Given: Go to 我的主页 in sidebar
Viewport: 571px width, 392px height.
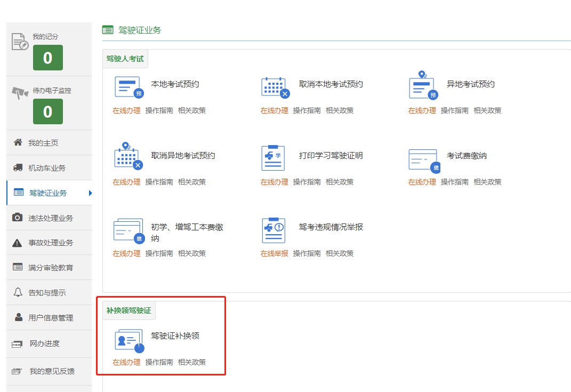Looking at the screenshot, I should (x=43, y=143).
